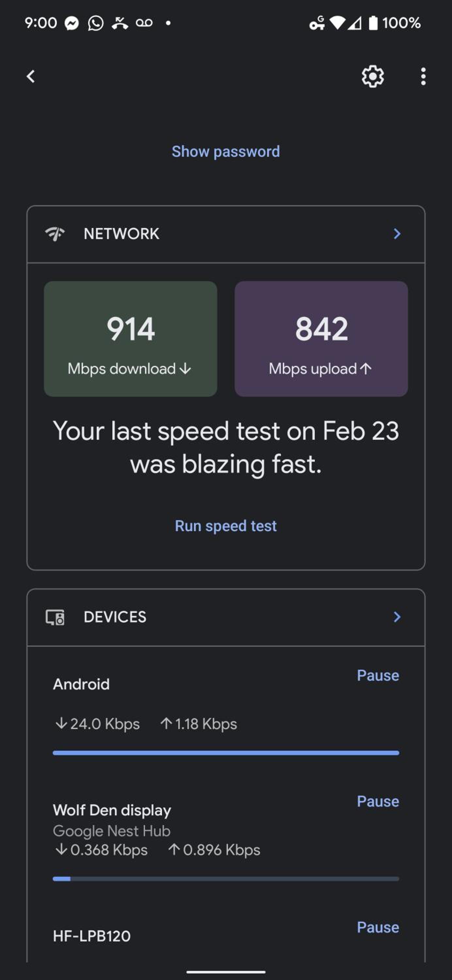Image resolution: width=452 pixels, height=980 pixels.
Task: Open the DEVICES header
Action: [226, 617]
